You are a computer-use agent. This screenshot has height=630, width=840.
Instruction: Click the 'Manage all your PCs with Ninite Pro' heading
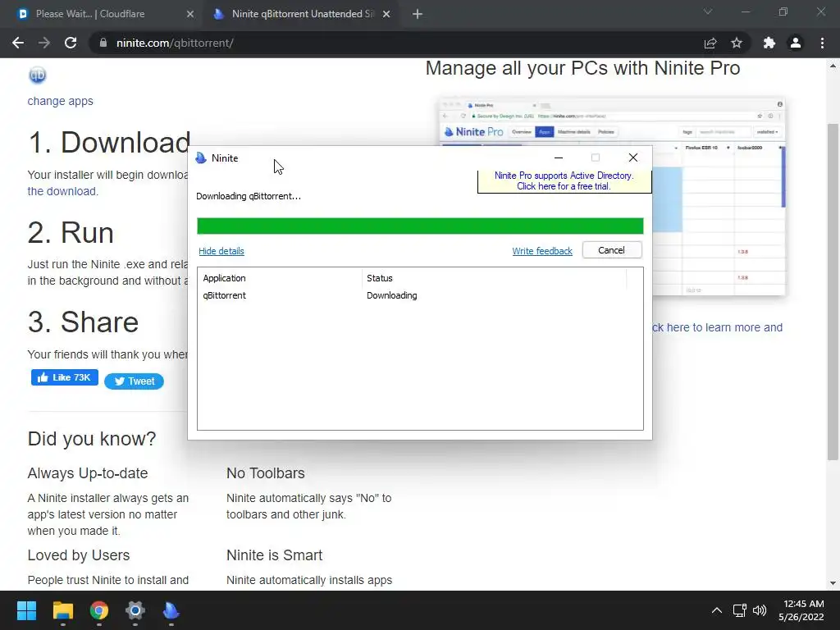[x=583, y=69]
